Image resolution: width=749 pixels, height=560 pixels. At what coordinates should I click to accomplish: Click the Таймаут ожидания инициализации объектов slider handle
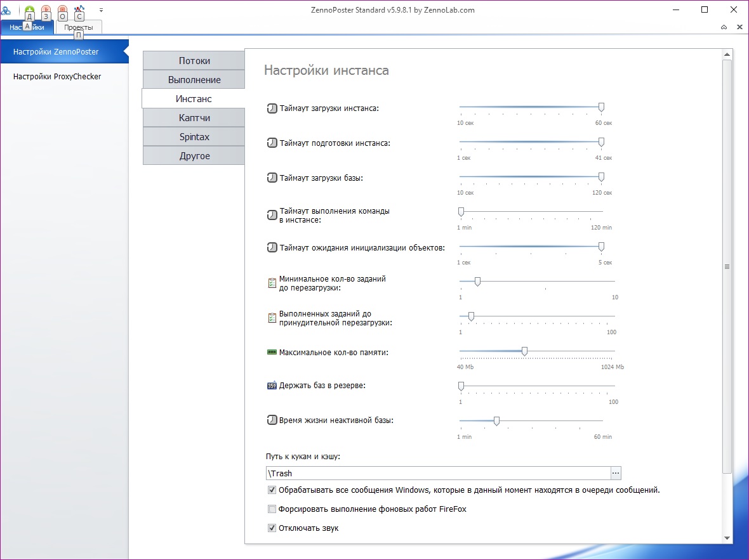601,247
